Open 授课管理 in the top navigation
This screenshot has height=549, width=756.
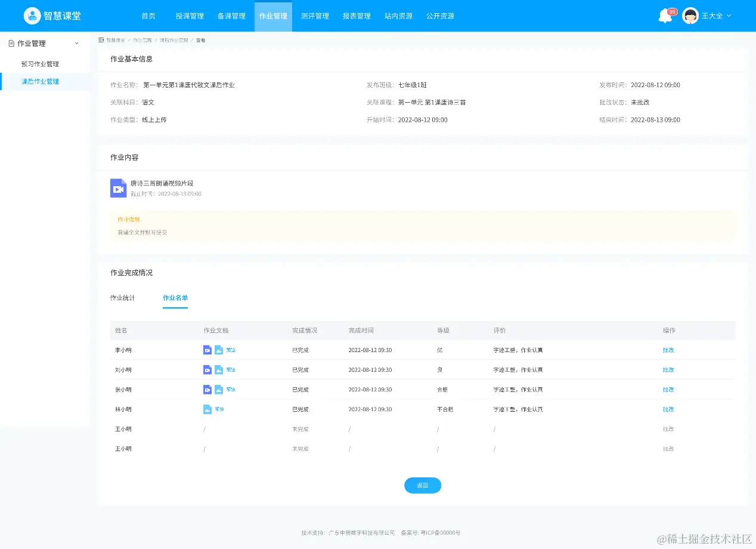(x=190, y=16)
